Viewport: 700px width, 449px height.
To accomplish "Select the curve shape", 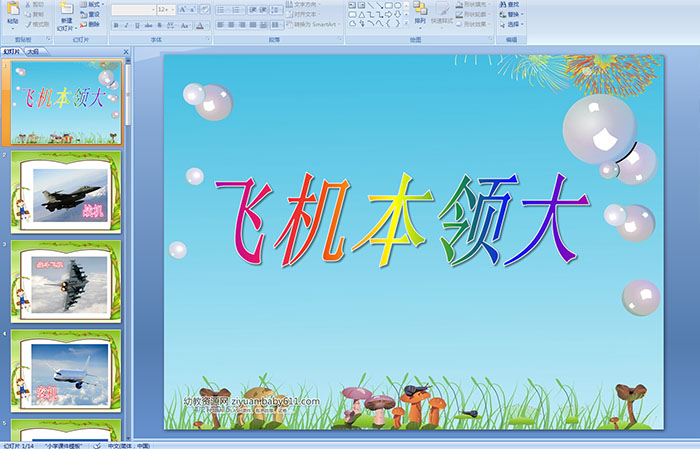I will (379, 23).
